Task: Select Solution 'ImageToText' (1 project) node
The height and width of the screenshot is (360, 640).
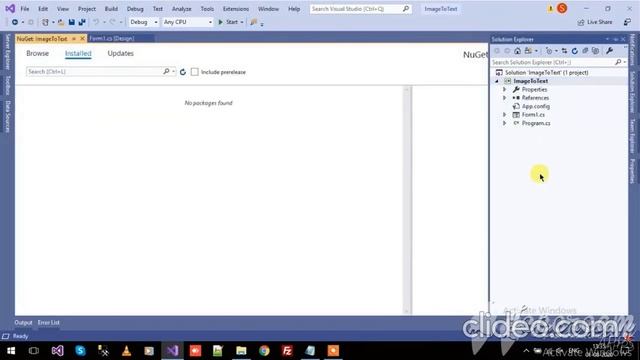Action: (x=542, y=73)
